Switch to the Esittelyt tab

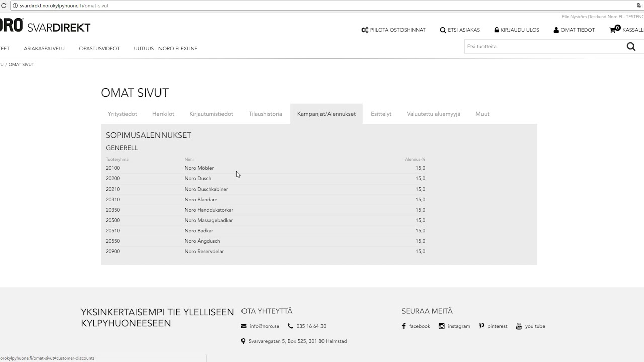pyautogui.click(x=381, y=114)
